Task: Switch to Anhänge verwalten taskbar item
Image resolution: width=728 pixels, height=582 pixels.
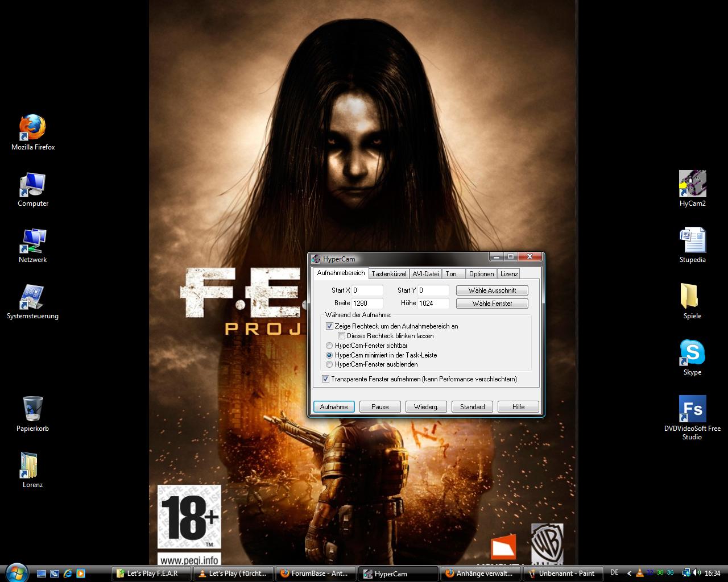Action: coord(481,573)
